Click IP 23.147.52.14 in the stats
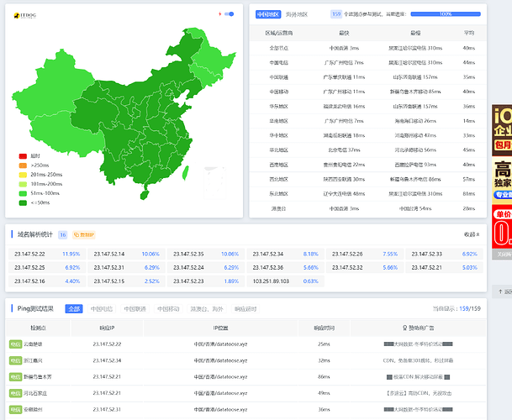Screen dimensions: 512x420 coord(109,254)
